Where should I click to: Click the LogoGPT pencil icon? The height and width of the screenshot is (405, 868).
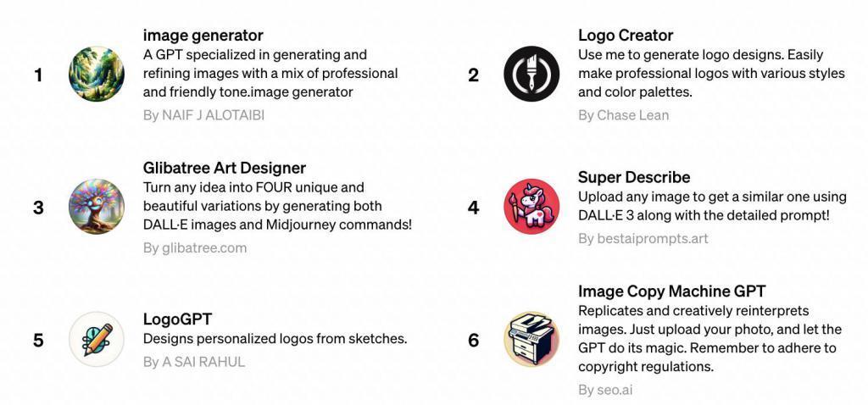click(x=97, y=340)
